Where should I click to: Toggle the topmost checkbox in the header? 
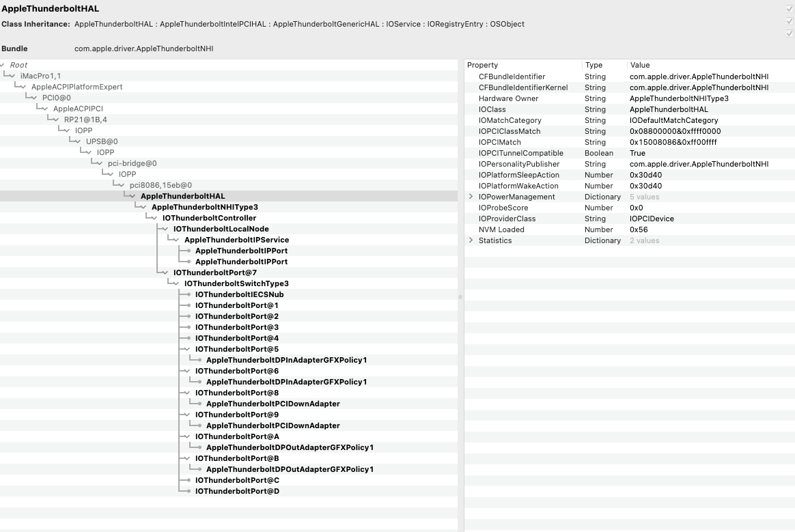[790, 9]
